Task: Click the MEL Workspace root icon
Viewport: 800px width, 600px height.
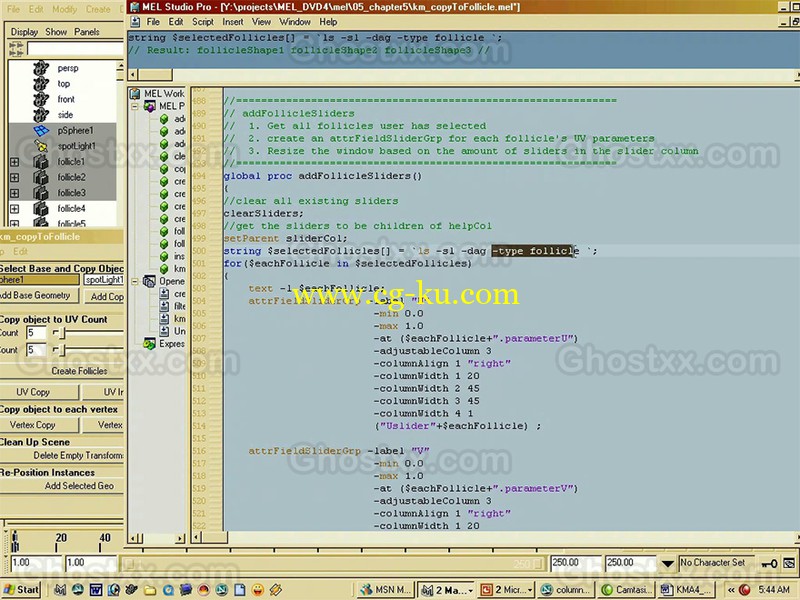Action: pos(135,93)
